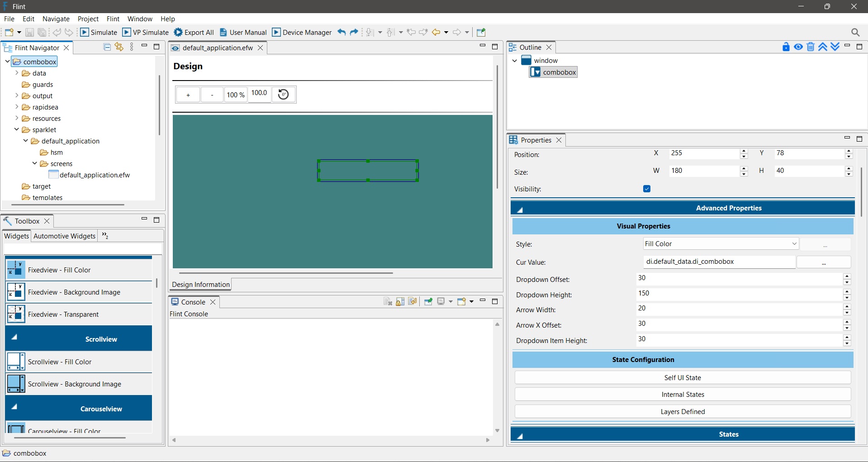The width and height of the screenshot is (868, 462).
Task: Collapse the combobox project folder
Action: (x=7, y=62)
